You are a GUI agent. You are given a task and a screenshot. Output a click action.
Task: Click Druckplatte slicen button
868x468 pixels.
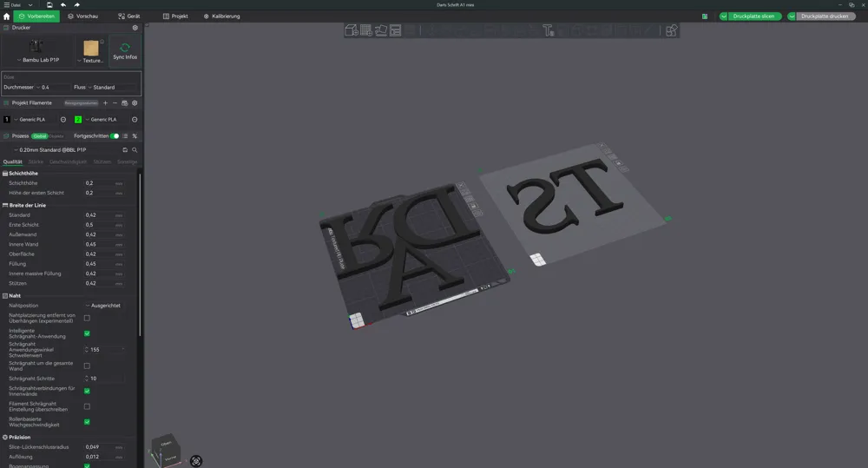coord(754,16)
